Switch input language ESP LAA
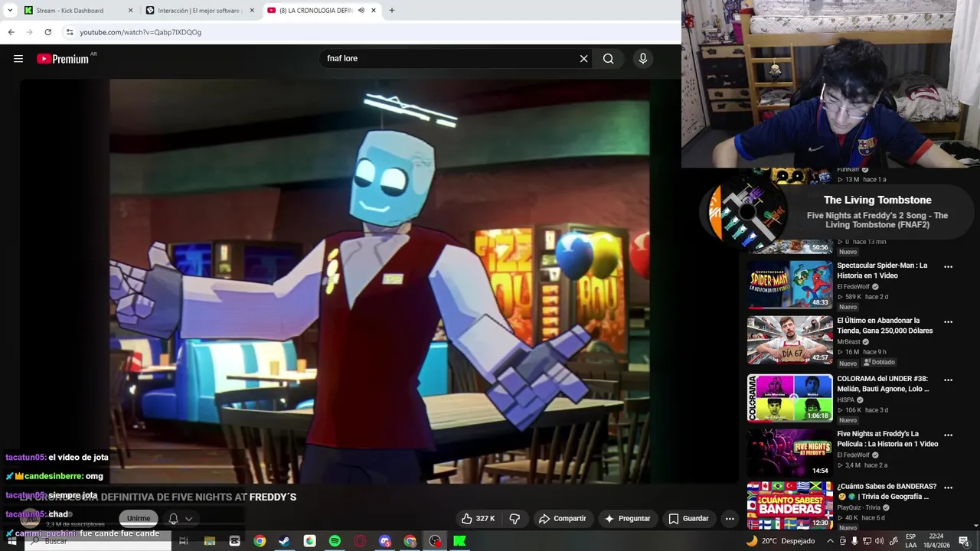 tap(911, 541)
